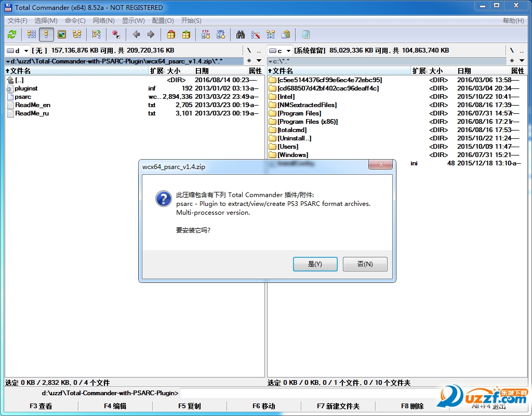
Task: Expand left panel directory history arrow
Action: [259, 61]
